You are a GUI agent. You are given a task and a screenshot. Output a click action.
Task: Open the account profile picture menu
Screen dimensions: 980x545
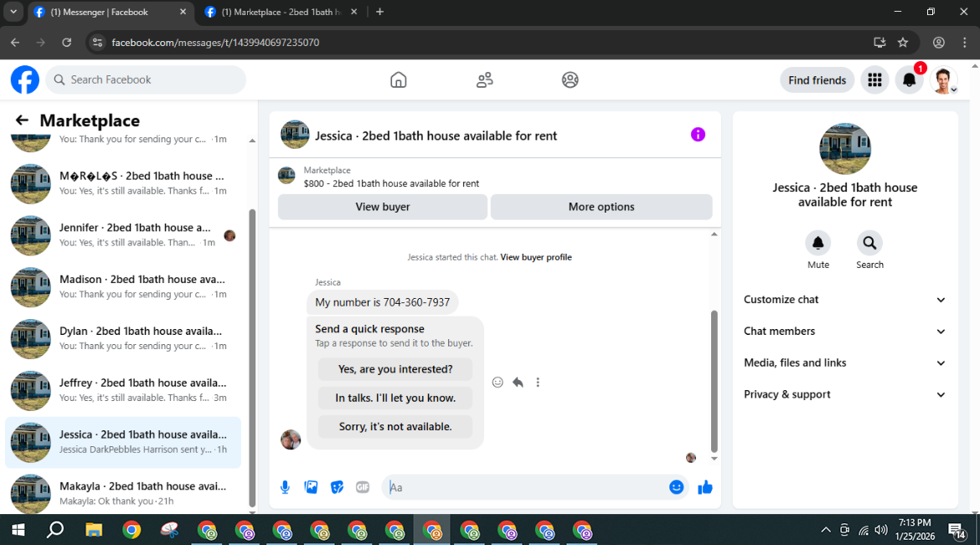tap(944, 80)
